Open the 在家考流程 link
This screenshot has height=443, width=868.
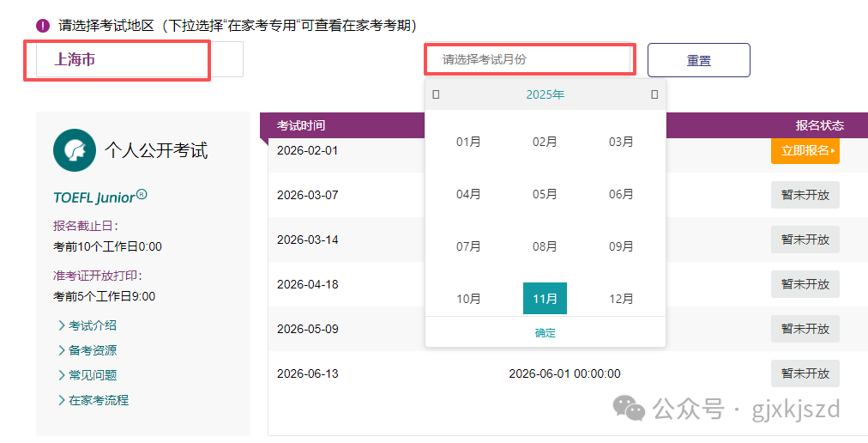click(98, 400)
